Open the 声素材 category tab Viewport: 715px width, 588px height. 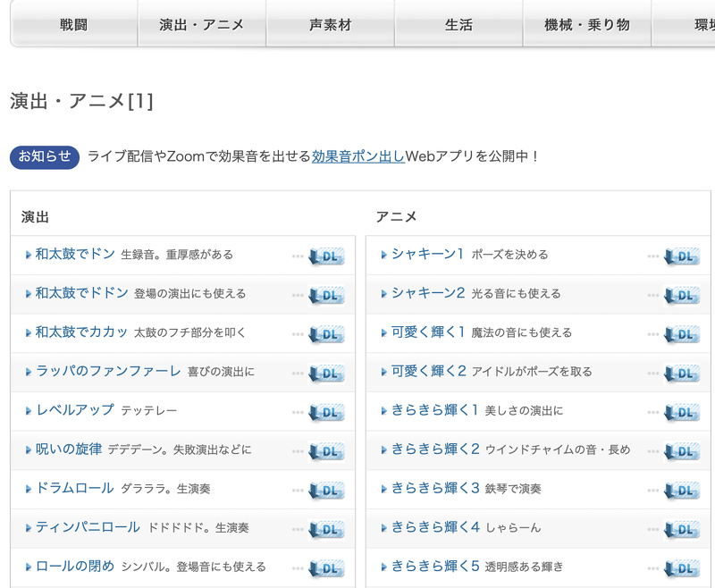[330, 25]
